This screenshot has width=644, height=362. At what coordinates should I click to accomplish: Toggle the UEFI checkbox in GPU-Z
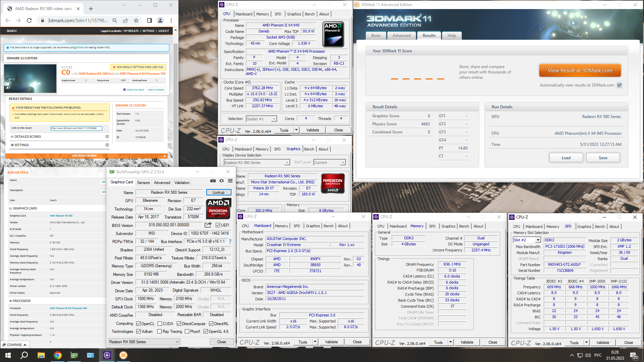218,225
